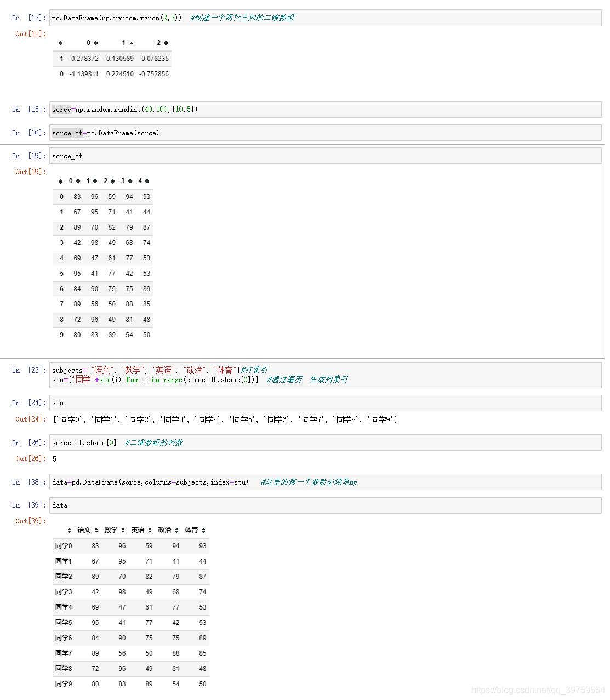Select row label 同学4 in data table

(64, 607)
